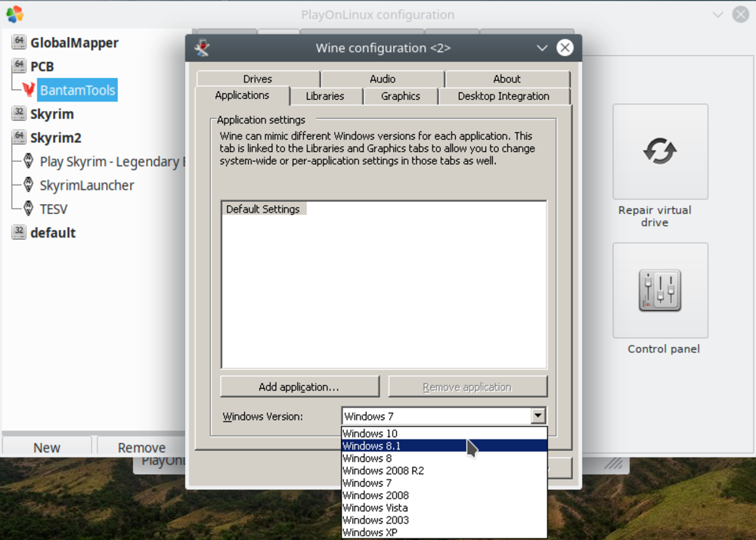Open the About tab

coord(507,79)
